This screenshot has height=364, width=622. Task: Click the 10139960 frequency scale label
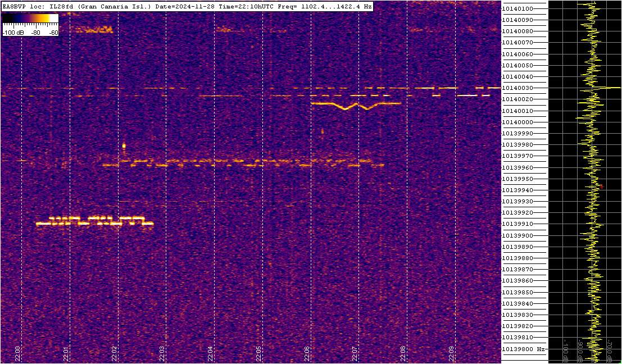click(x=517, y=167)
